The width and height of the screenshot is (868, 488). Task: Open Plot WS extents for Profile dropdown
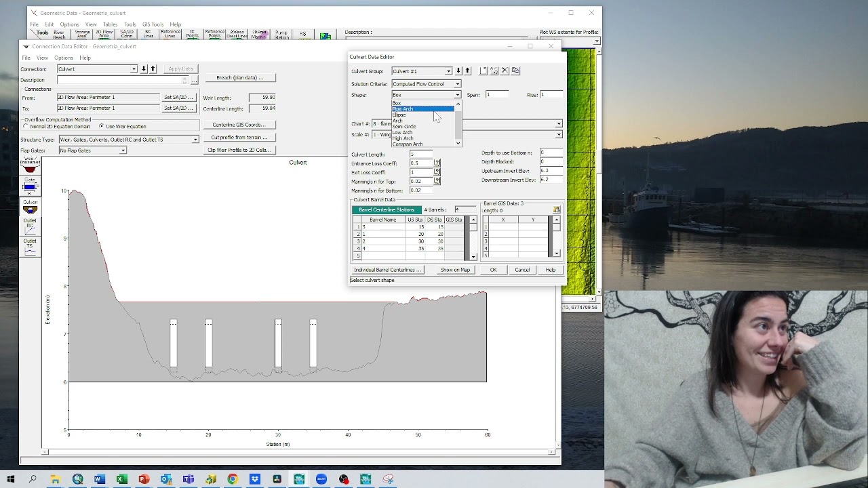pyautogui.click(x=597, y=41)
